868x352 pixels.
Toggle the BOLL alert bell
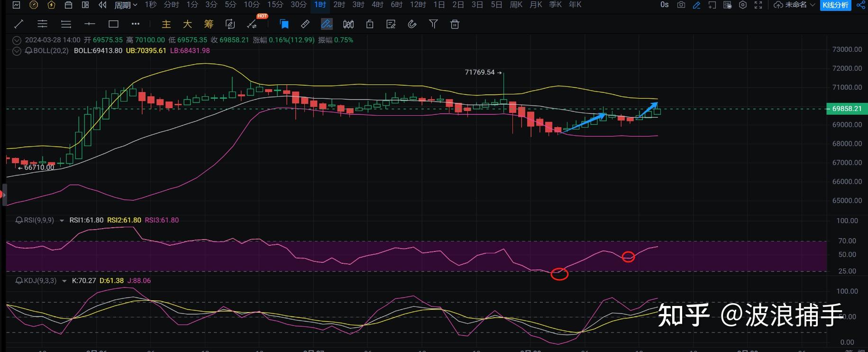click(x=28, y=51)
